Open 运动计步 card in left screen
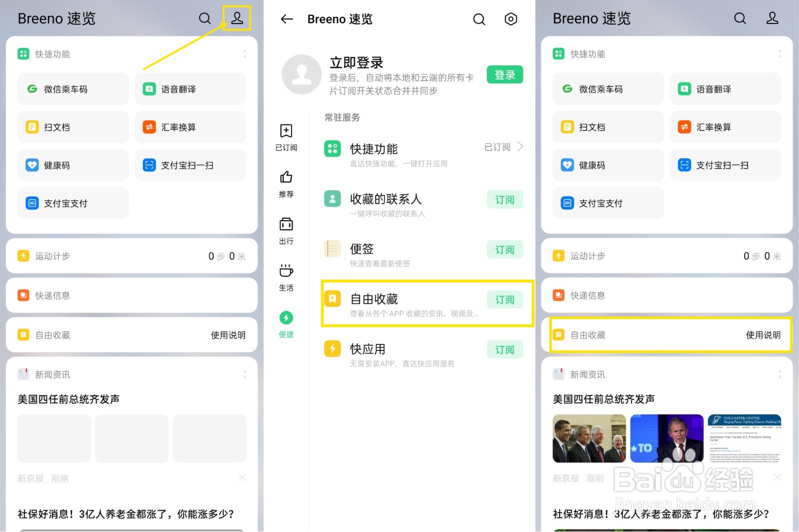 (x=132, y=256)
